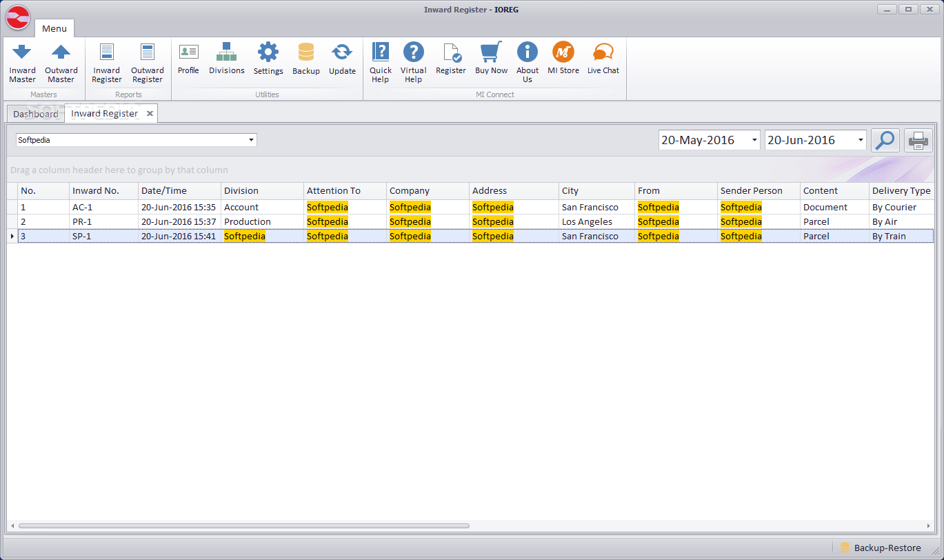Viewport: 944px width, 560px height.
Task: Click the horizontal scrollbar thumb of the grid
Action: pyautogui.click(x=244, y=526)
